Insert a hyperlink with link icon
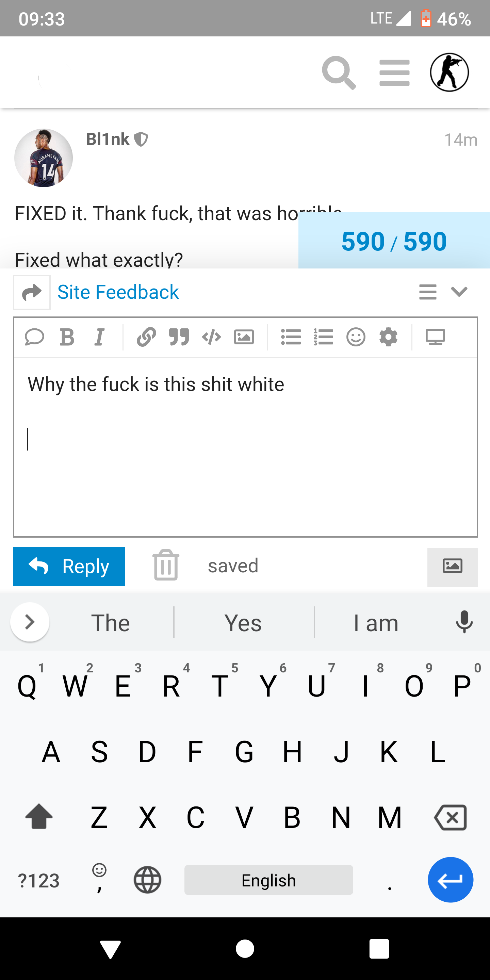Viewport: 490px width, 980px height. click(146, 337)
